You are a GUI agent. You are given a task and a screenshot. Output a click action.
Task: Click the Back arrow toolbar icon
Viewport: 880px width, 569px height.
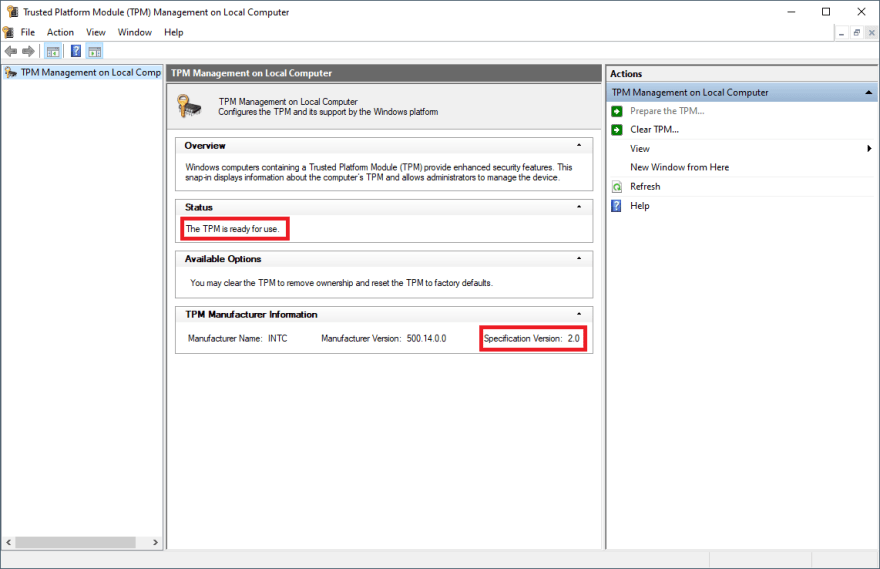point(11,52)
